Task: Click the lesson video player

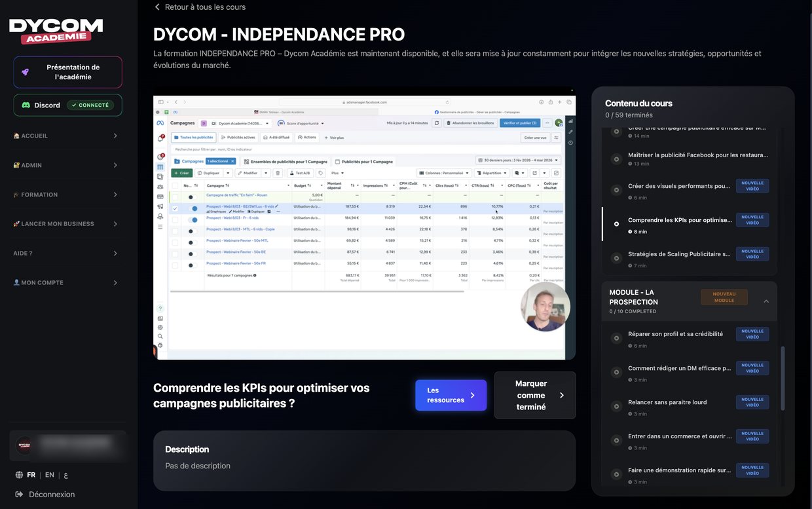Action: [364, 223]
